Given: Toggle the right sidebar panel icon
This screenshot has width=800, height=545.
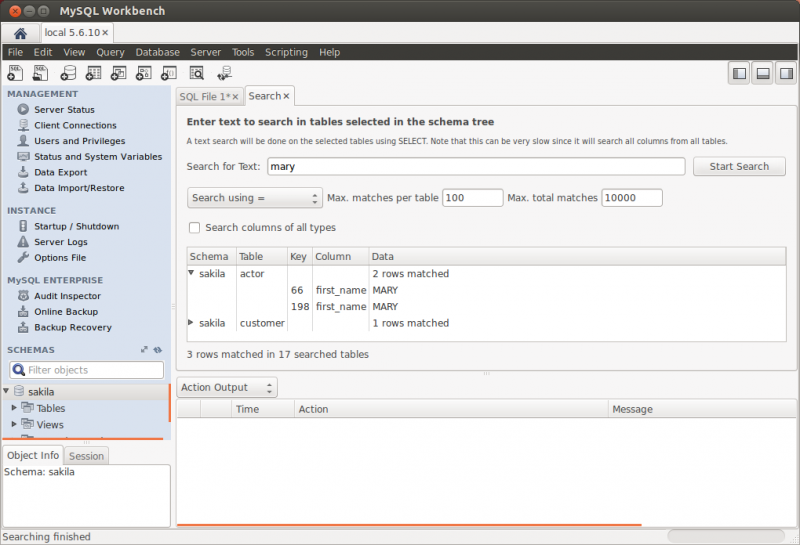Looking at the screenshot, I should click(x=786, y=74).
